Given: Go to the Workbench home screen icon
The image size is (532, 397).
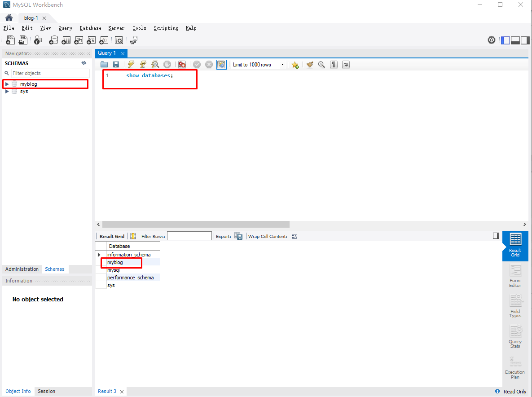Looking at the screenshot, I should tap(9, 18).
